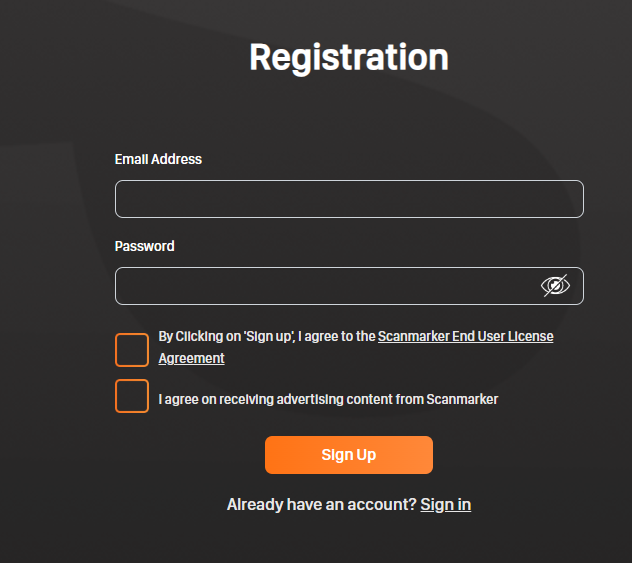Click the orange Sign Up button
632x563 pixels.
349,455
